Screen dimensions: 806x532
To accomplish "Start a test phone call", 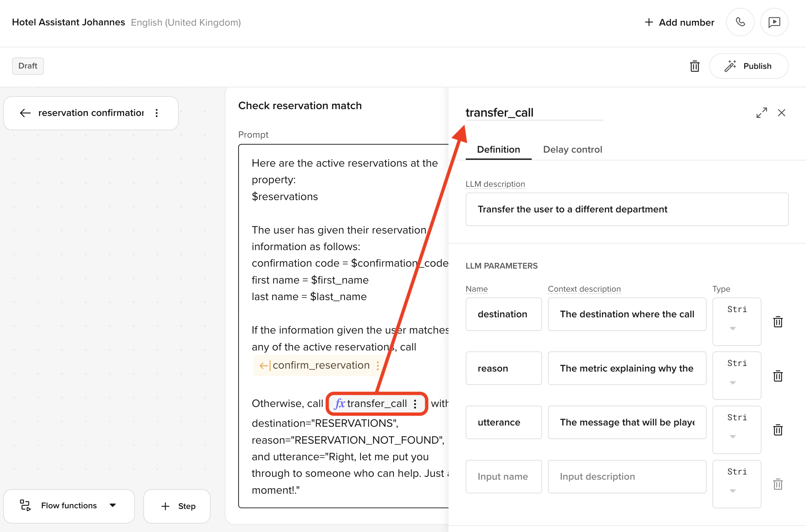I will (x=740, y=22).
